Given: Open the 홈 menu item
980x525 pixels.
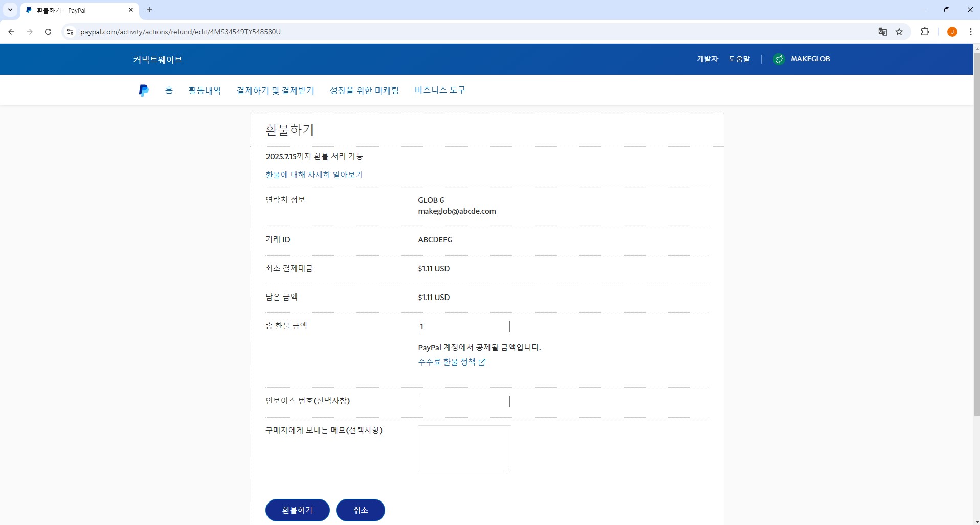Looking at the screenshot, I should pyautogui.click(x=169, y=90).
